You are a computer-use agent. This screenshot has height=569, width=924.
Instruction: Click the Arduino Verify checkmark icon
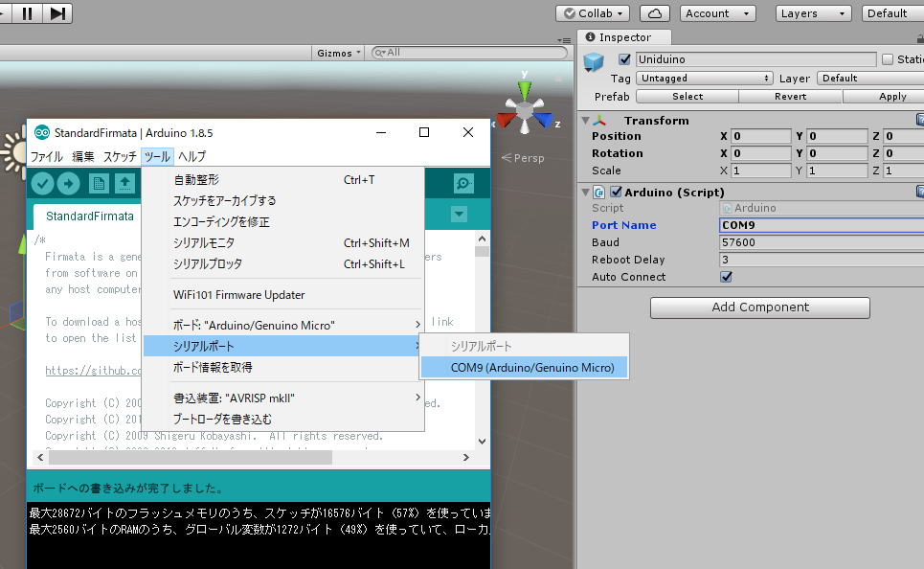(x=42, y=183)
